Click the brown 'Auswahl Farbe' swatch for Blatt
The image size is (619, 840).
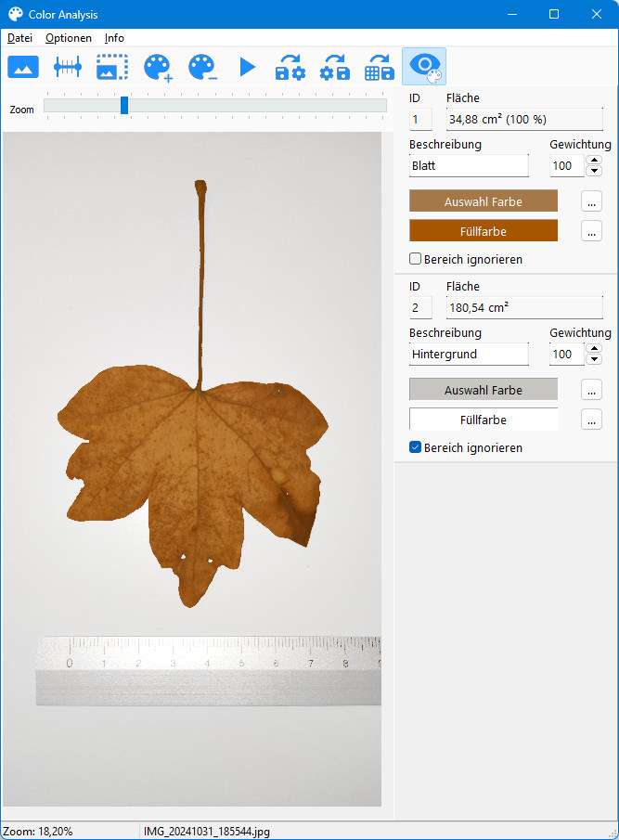point(484,201)
